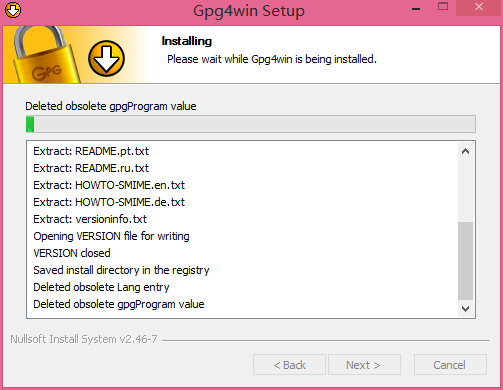Select the 'Extract: HOWTO-SMIME.en.txt' log line
The height and width of the screenshot is (390, 503).
click(x=109, y=185)
